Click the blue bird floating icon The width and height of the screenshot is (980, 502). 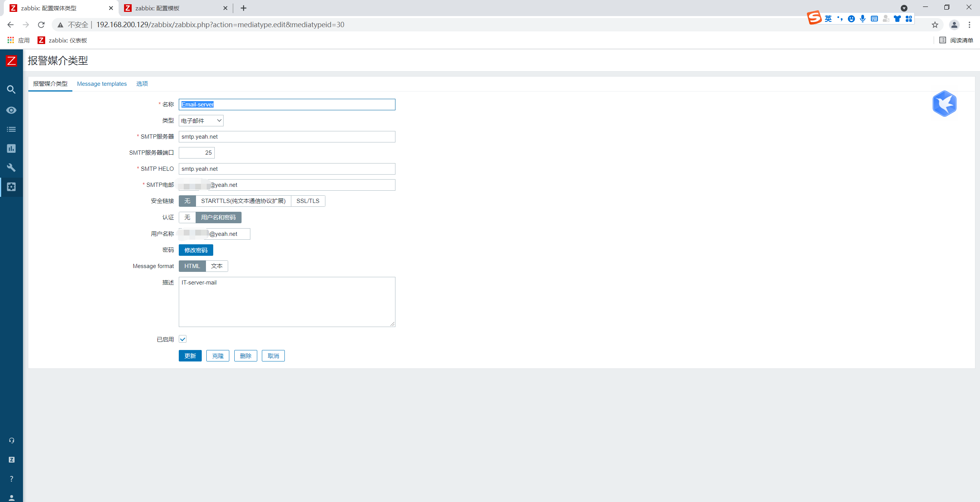tap(944, 104)
